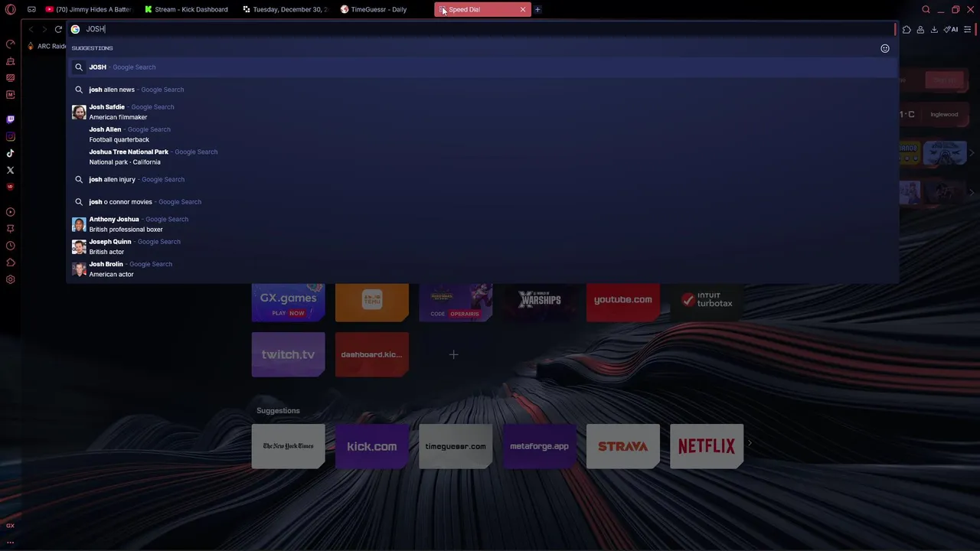
Task: Select the josh allen news suggestion
Action: pos(482,90)
